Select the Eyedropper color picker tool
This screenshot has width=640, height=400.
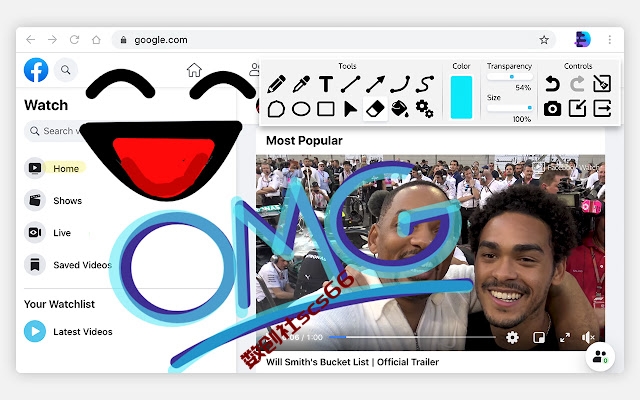(x=301, y=84)
